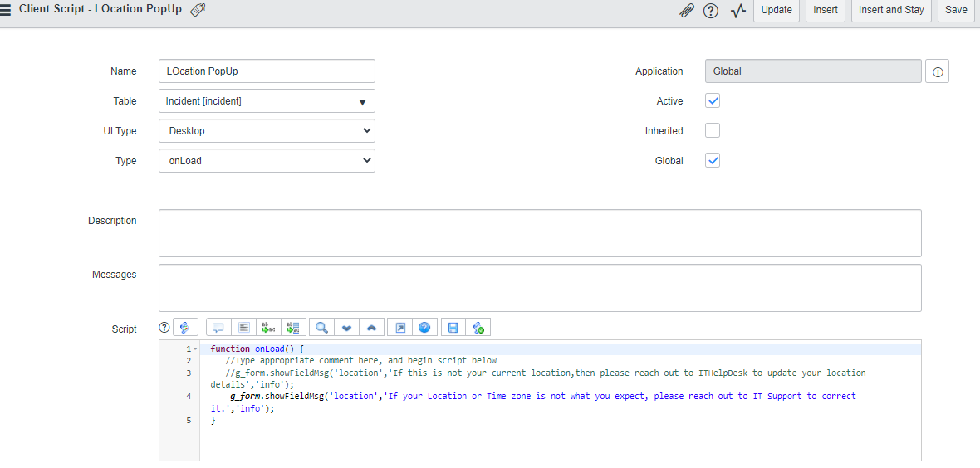
Task: Toggle full screen script editor icon
Action: [x=400, y=327]
